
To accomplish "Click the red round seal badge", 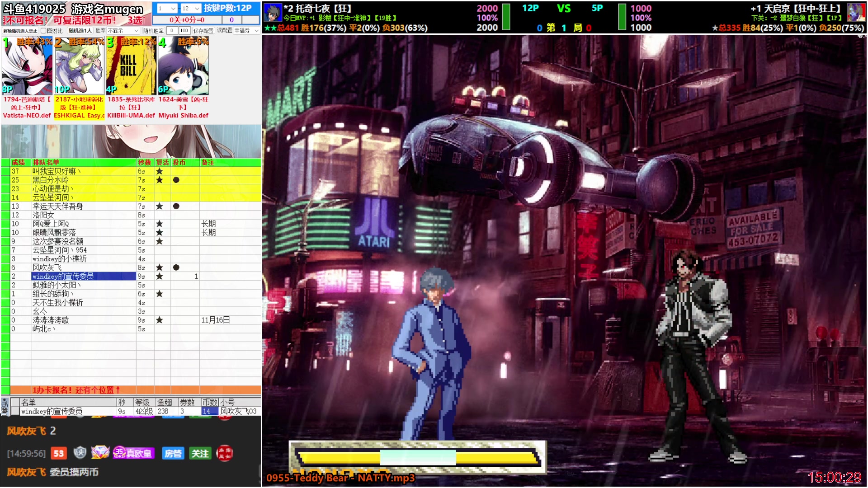I will (225, 453).
